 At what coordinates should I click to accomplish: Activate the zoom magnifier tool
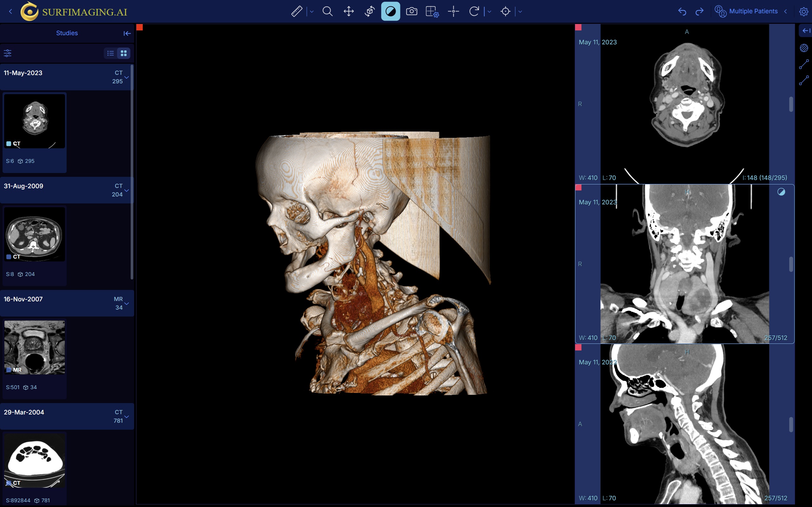click(x=327, y=11)
